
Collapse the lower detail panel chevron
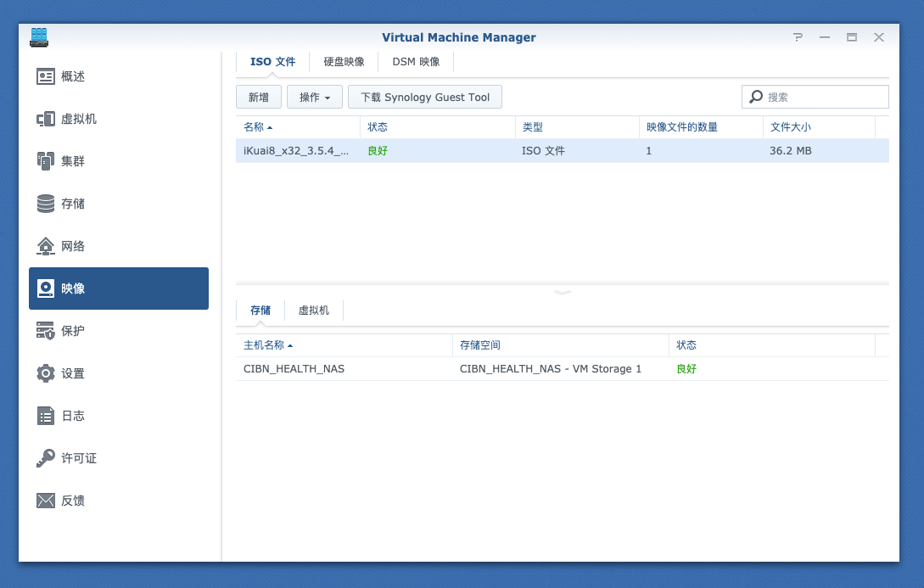coord(563,292)
